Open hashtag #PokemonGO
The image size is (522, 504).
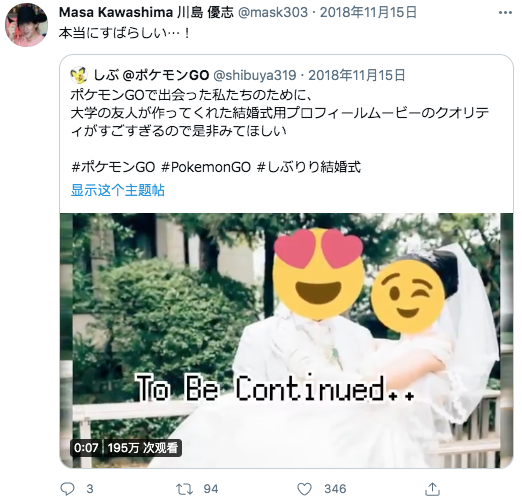click(206, 167)
